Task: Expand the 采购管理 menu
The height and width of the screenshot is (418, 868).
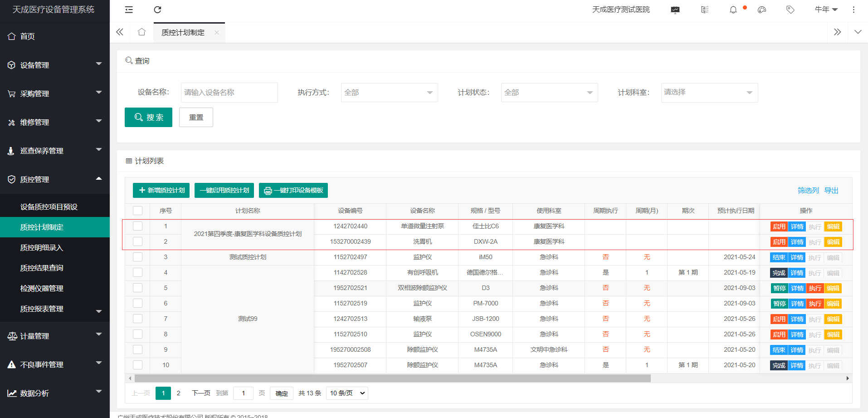Action: point(55,93)
